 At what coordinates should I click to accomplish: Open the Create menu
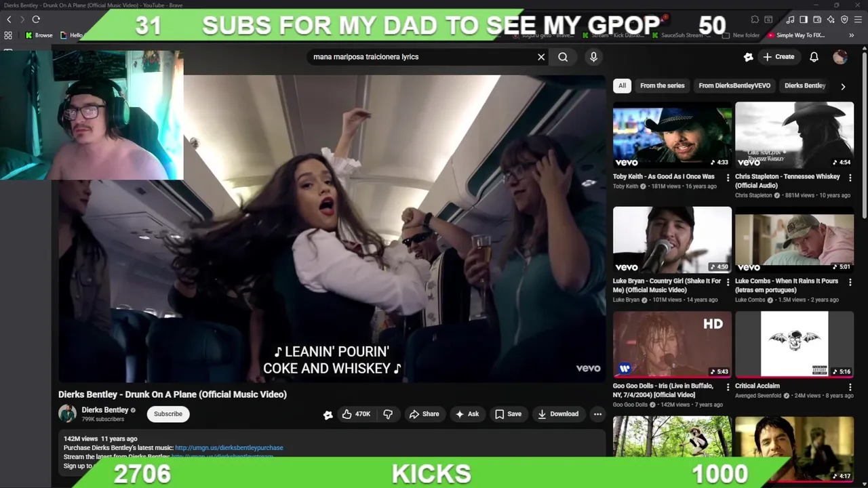[778, 57]
